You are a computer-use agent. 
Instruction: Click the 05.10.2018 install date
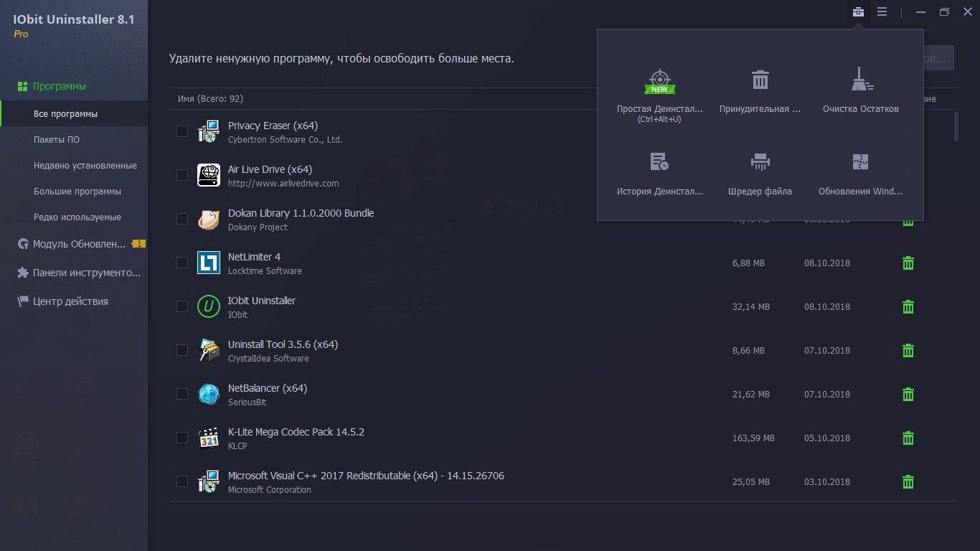[827, 438]
